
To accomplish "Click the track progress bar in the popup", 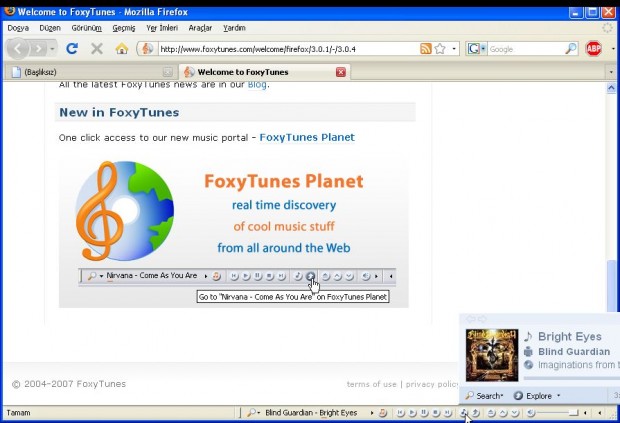I will tap(571, 378).
